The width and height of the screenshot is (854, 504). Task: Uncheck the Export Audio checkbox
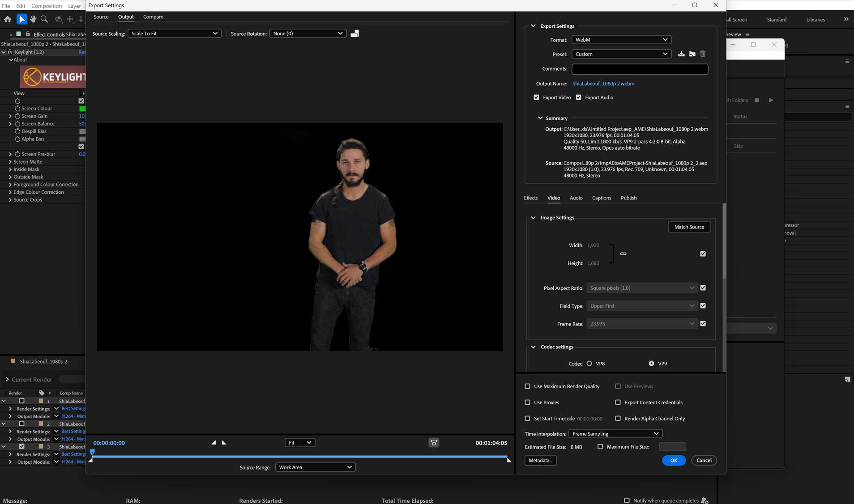pyautogui.click(x=578, y=97)
